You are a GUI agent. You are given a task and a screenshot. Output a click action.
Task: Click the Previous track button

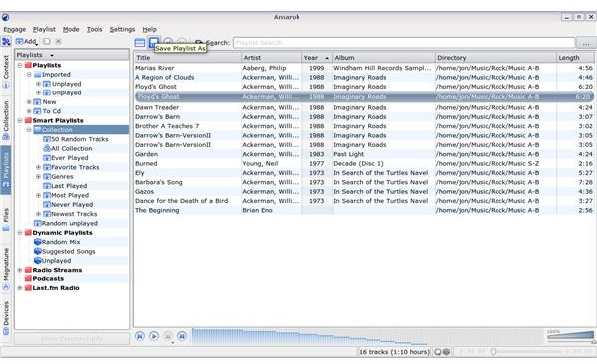(x=140, y=336)
